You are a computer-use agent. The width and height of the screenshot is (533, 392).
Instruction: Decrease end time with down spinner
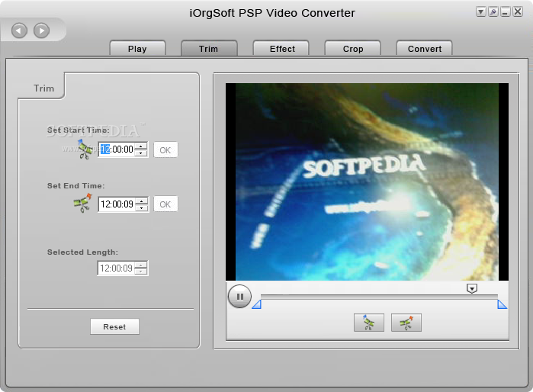141,207
